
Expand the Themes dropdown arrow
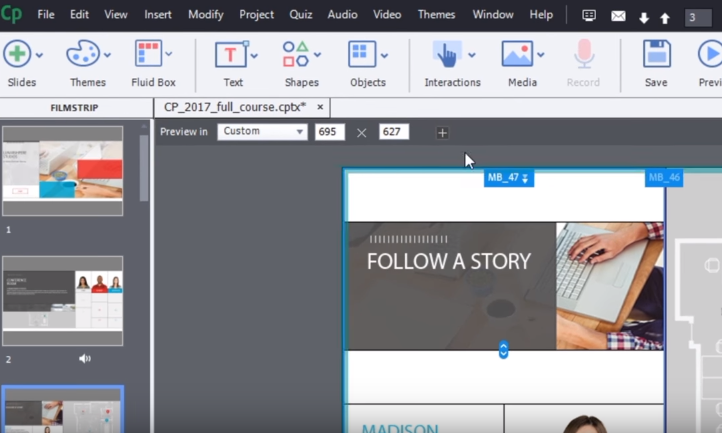click(107, 55)
